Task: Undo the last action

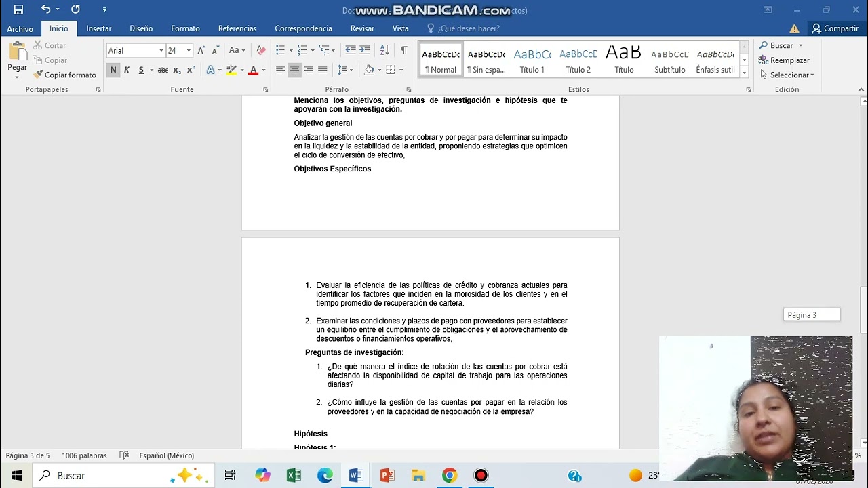Action: pyautogui.click(x=45, y=9)
